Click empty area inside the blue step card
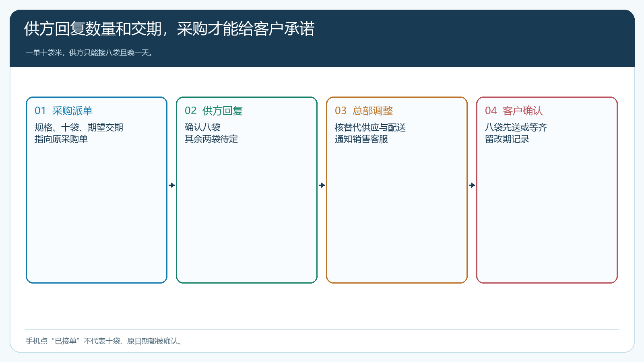The image size is (644, 362). pyautogui.click(x=97, y=213)
